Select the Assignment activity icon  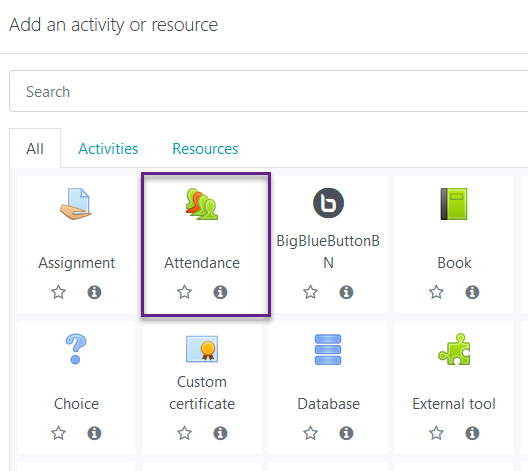pyautogui.click(x=76, y=204)
